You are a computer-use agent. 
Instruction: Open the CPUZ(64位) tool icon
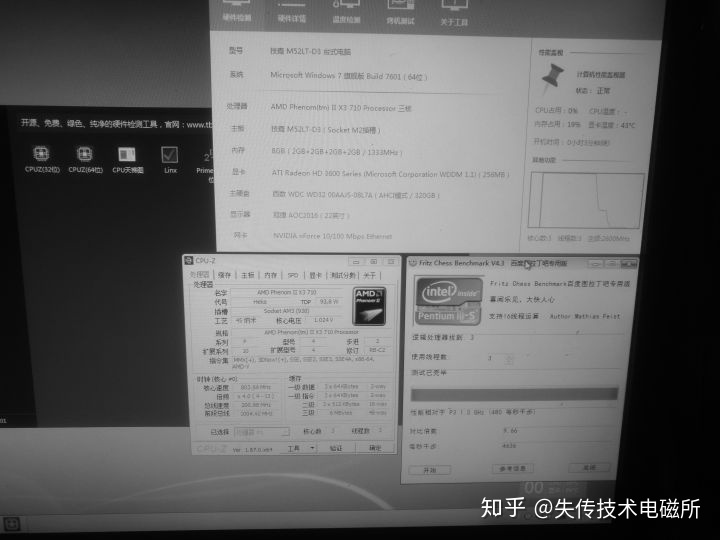point(85,159)
